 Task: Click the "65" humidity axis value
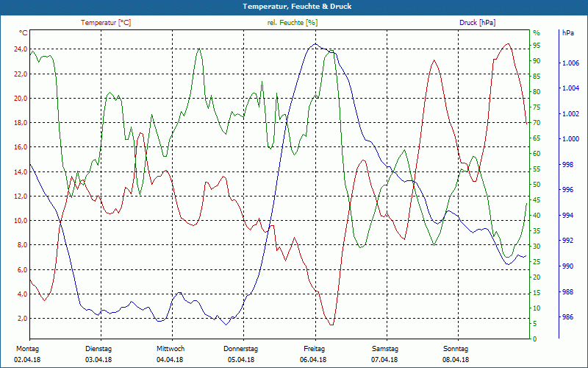pos(537,138)
